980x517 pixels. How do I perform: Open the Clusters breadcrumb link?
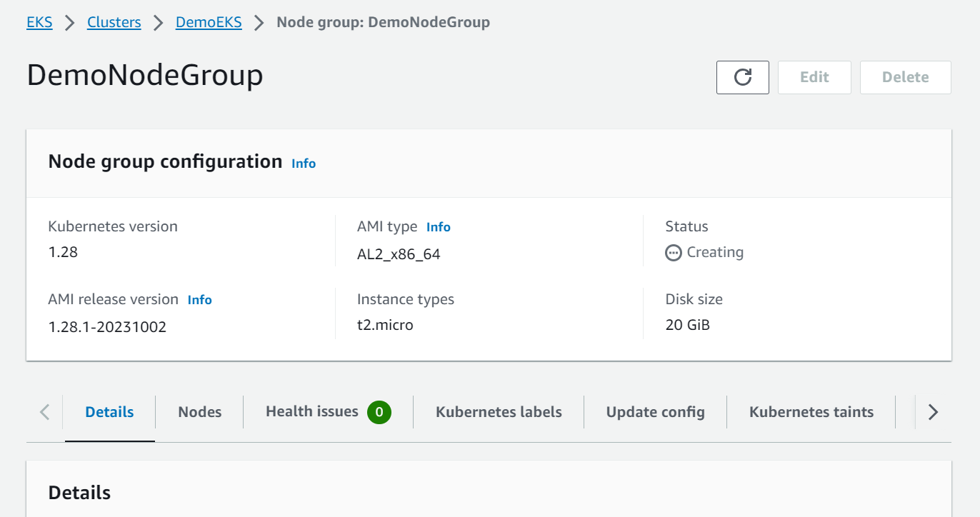pyautogui.click(x=114, y=22)
